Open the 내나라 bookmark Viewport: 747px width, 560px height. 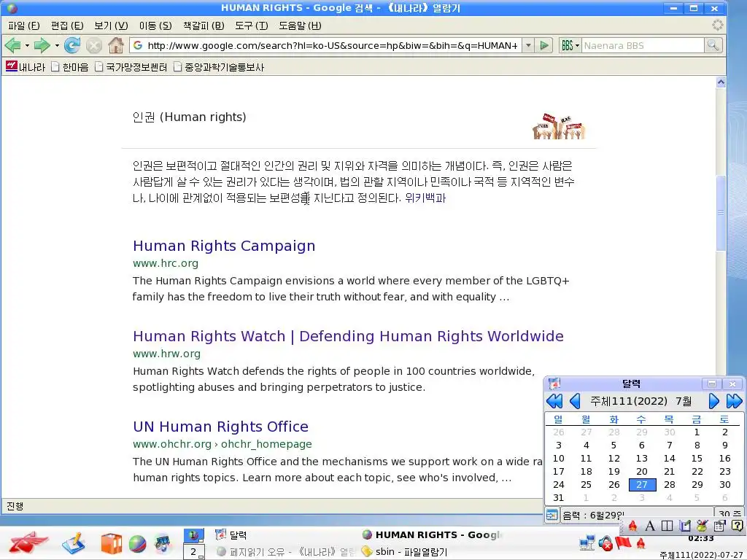click(x=26, y=67)
